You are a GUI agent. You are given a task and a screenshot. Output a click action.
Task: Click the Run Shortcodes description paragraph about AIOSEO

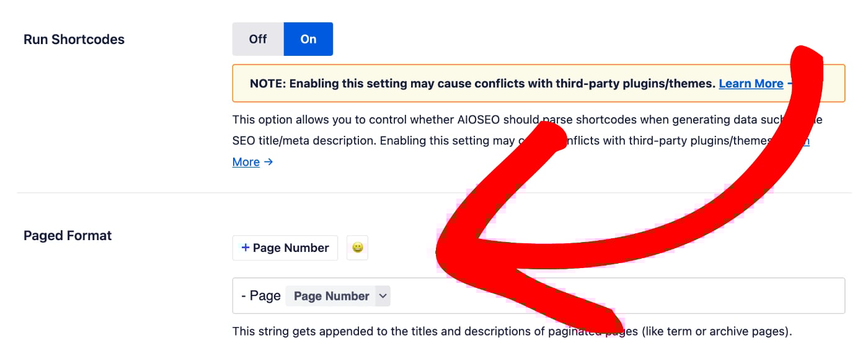click(x=527, y=141)
